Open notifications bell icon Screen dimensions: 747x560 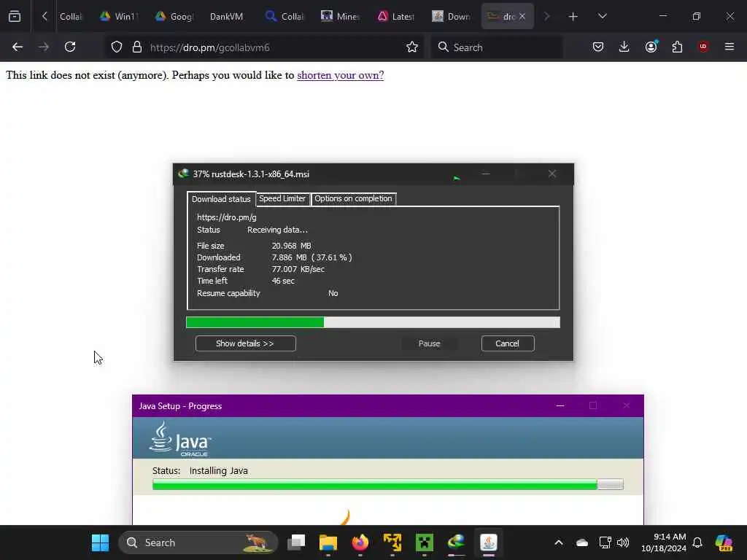click(697, 542)
